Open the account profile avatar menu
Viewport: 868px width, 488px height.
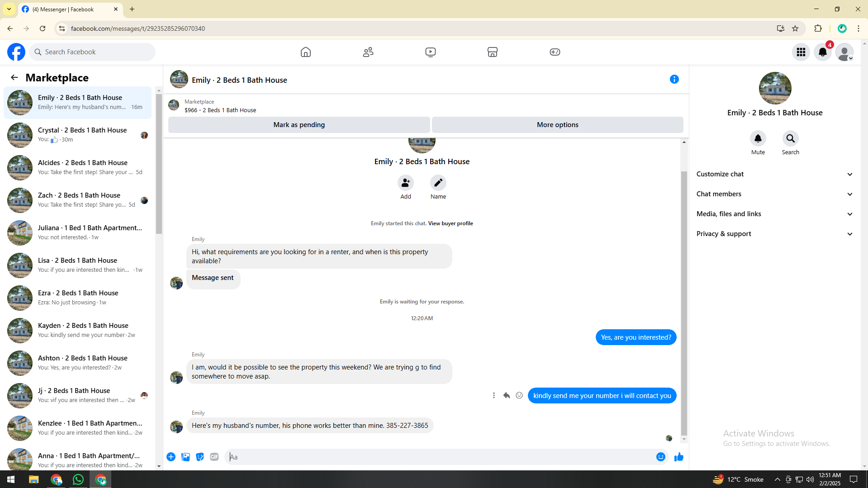844,52
